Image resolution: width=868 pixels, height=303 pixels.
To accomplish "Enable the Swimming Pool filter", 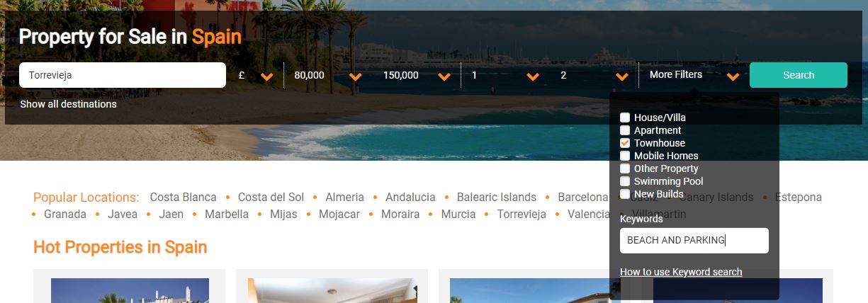I will (x=625, y=181).
